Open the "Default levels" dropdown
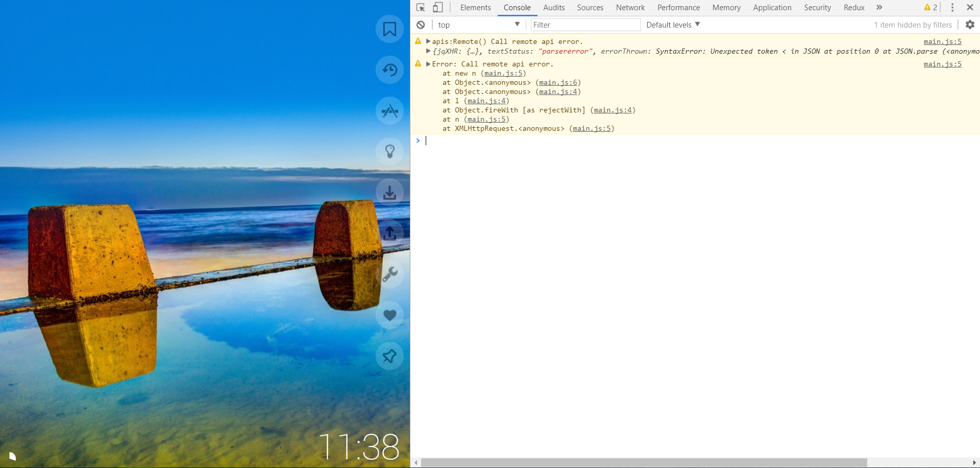 pos(672,25)
